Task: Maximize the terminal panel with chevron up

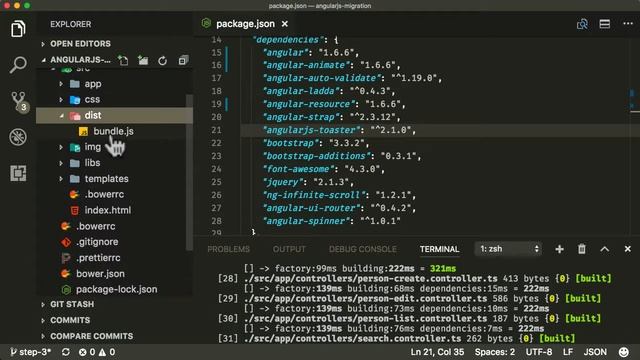Action: point(604,249)
